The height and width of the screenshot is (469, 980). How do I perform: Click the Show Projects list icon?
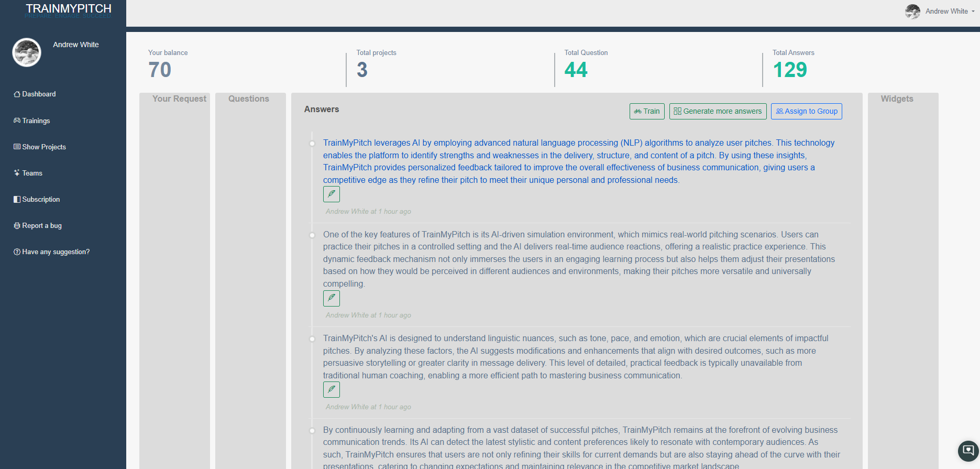click(17, 147)
